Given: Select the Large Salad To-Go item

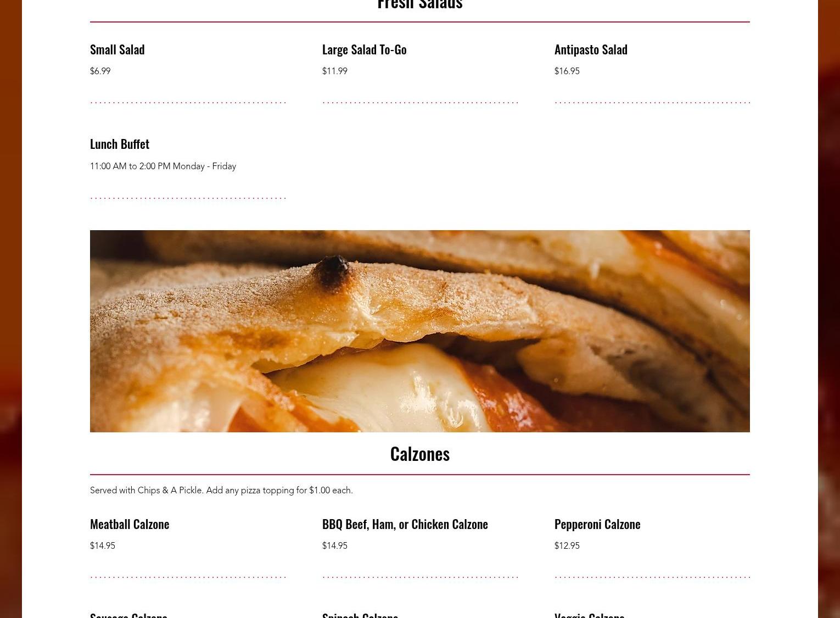Looking at the screenshot, I should click(x=364, y=49).
